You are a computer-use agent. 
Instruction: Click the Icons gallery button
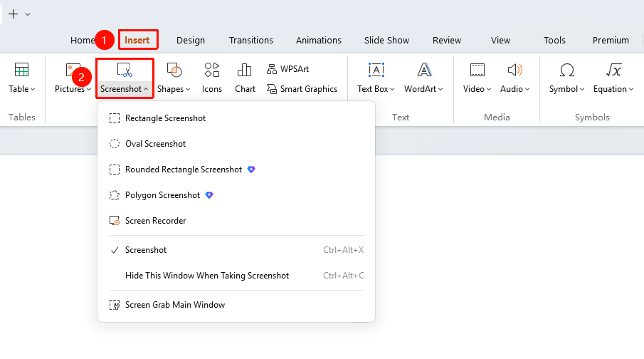click(x=212, y=78)
